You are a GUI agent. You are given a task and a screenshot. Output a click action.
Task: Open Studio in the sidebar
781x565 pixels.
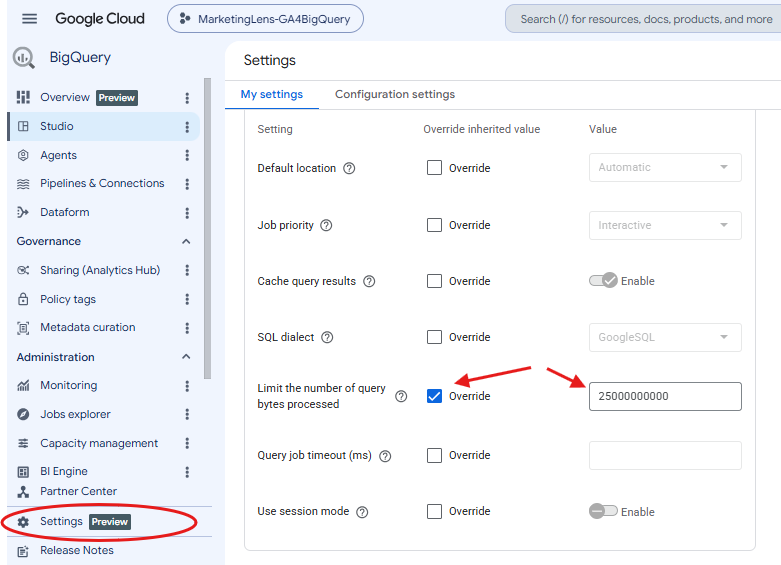click(x=104, y=126)
